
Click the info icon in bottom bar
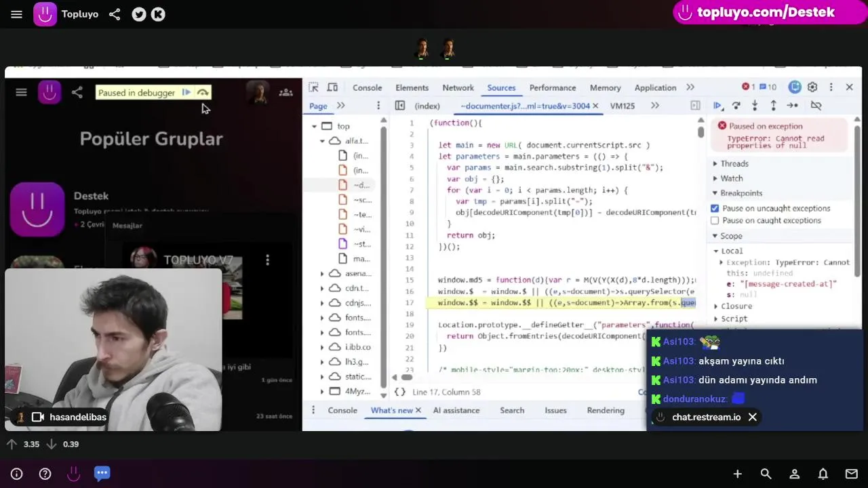[17, 474]
